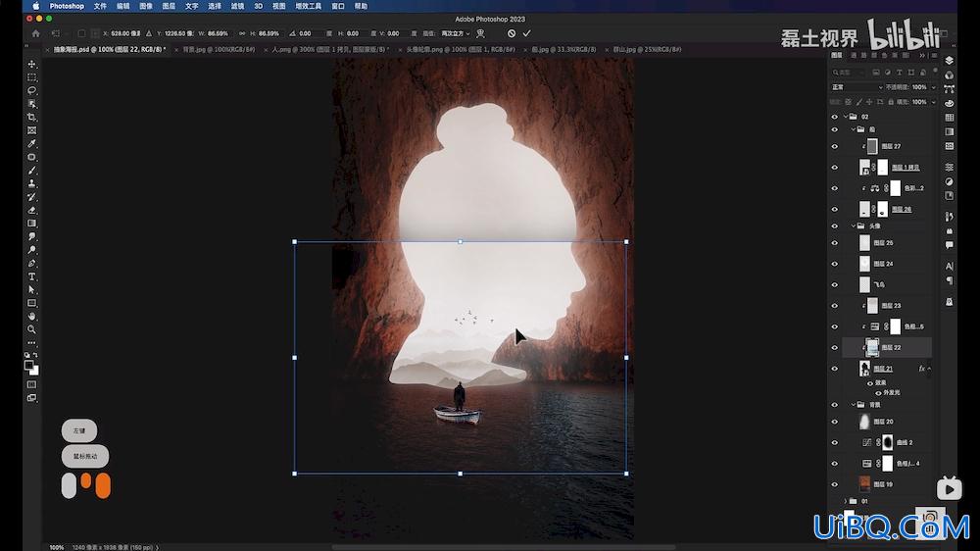Hide layer 图层 25
The image size is (980, 551).
click(834, 243)
